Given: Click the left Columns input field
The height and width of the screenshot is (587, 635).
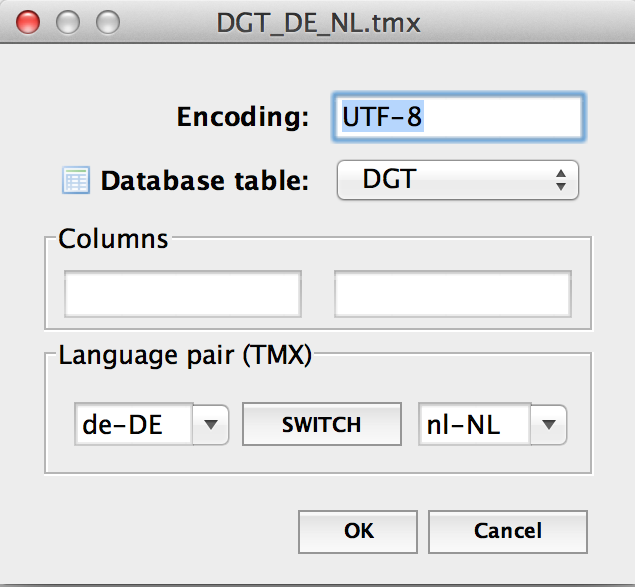Looking at the screenshot, I should (183, 294).
